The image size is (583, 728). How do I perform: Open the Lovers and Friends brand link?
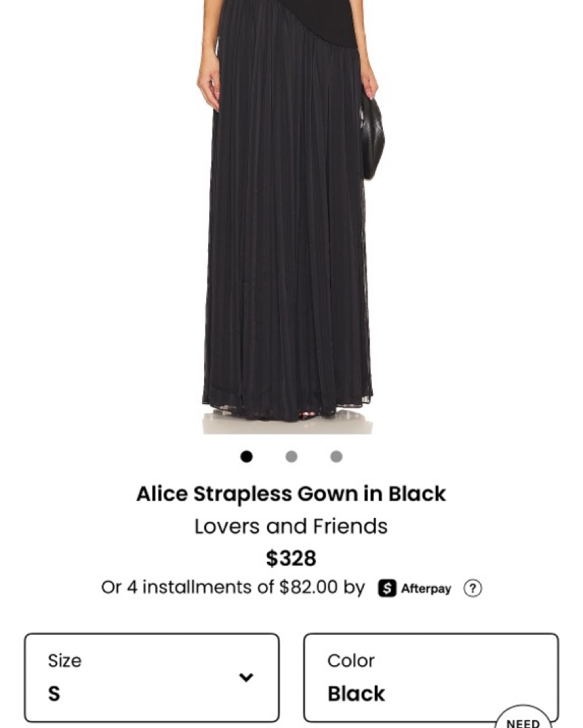291,526
